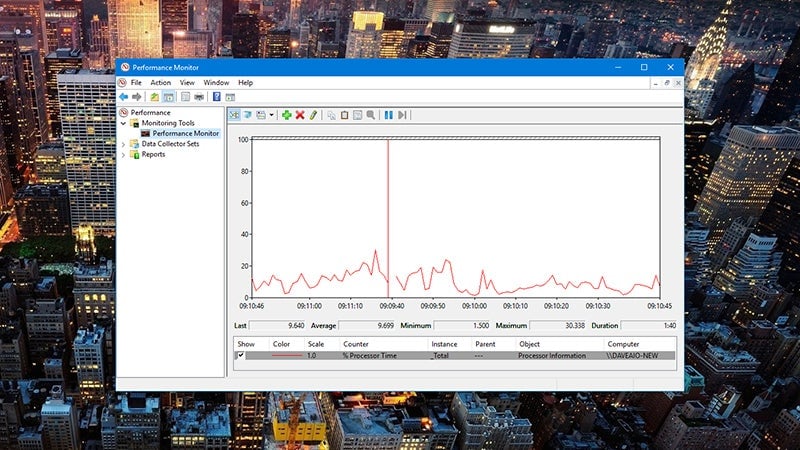The image size is (800, 450).
Task: Open the Action menu
Action: pyautogui.click(x=160, y=82)
